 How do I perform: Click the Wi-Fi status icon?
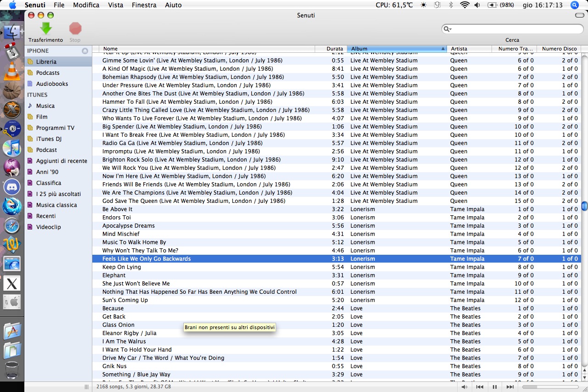pos(464,5)
